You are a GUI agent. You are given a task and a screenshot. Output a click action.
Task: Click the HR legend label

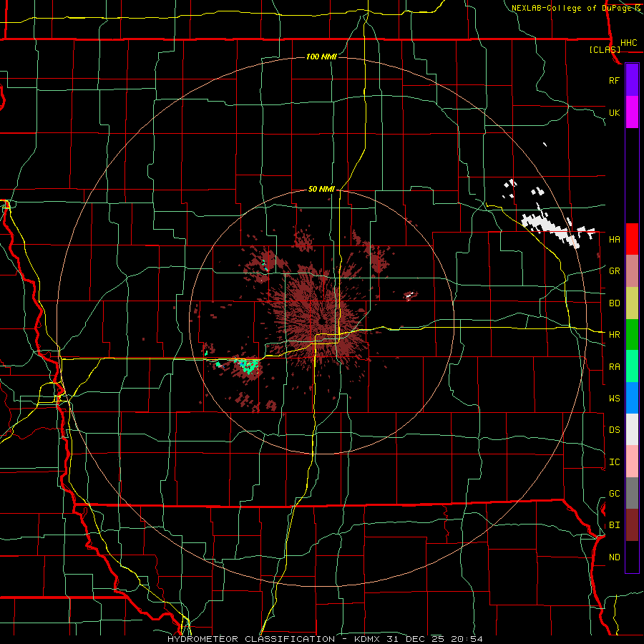614,335
